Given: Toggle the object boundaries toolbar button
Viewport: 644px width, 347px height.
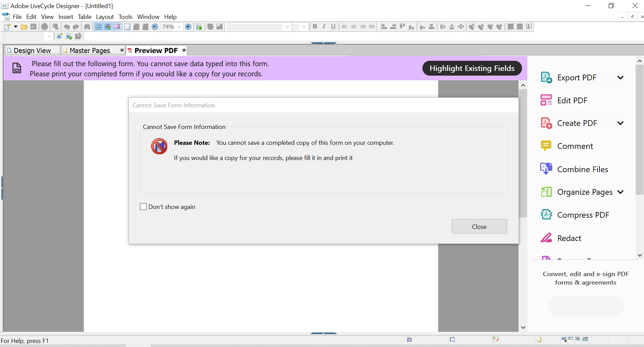Looking at the screenshot, I should 117,27.
